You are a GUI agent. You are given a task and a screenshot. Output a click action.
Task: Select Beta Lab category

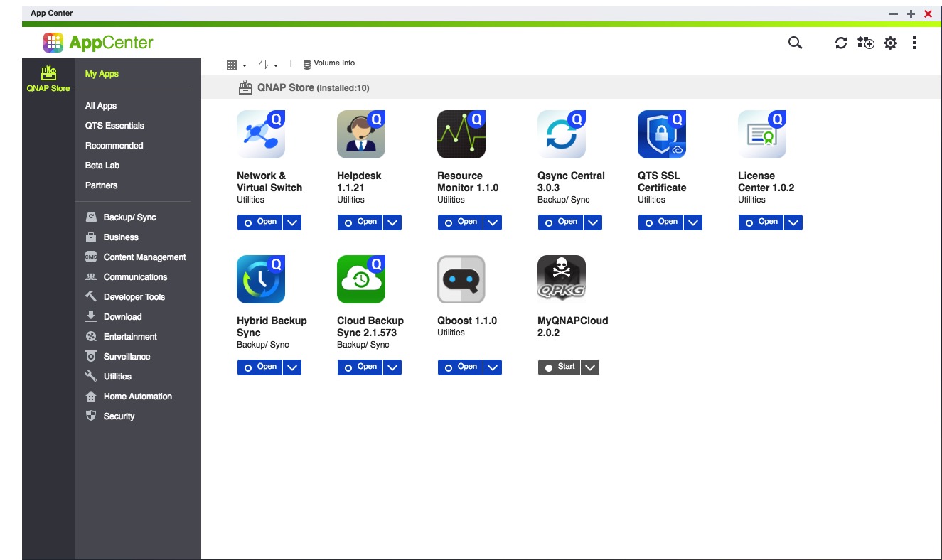pos(102,166)
